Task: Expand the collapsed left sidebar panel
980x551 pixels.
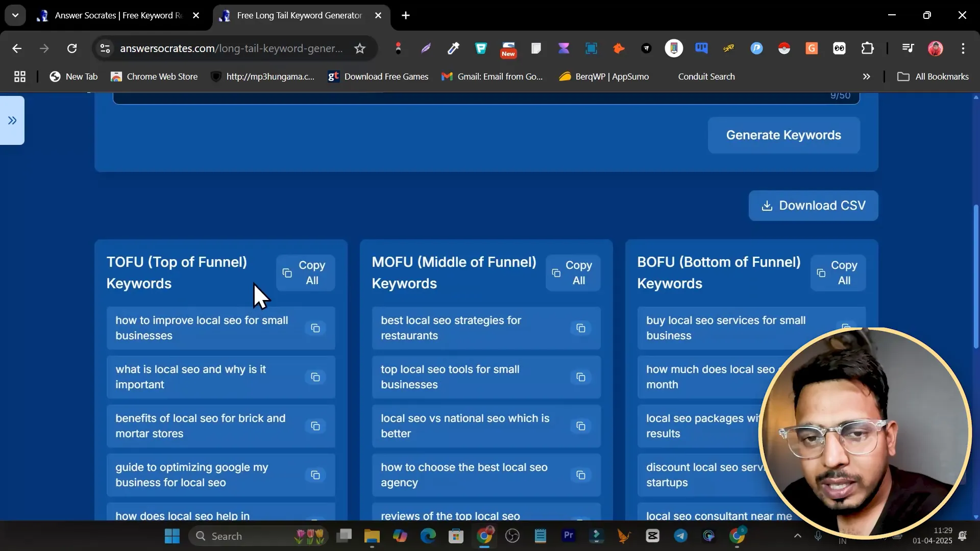Action: 12,120
